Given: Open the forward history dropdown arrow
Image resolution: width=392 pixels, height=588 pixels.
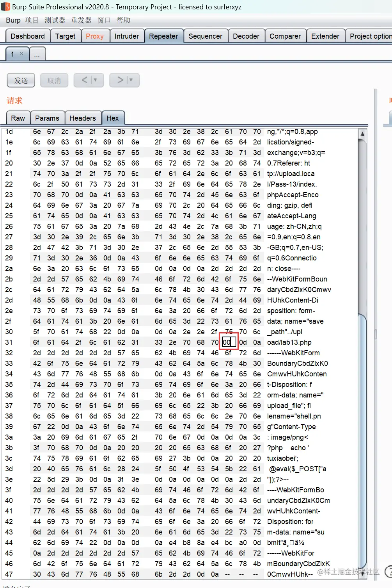Looking at the screenshot, I should 131,80.
